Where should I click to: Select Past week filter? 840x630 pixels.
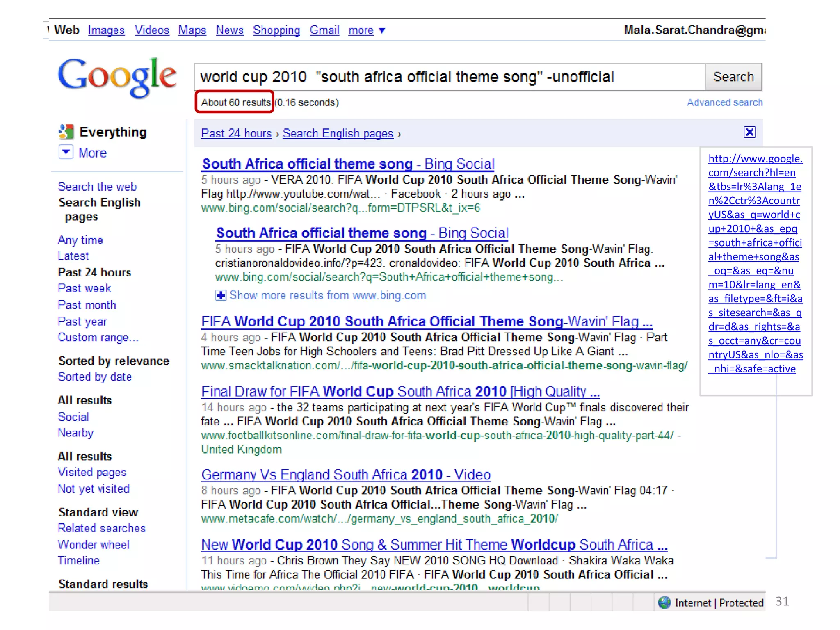(x=84, y=288)
